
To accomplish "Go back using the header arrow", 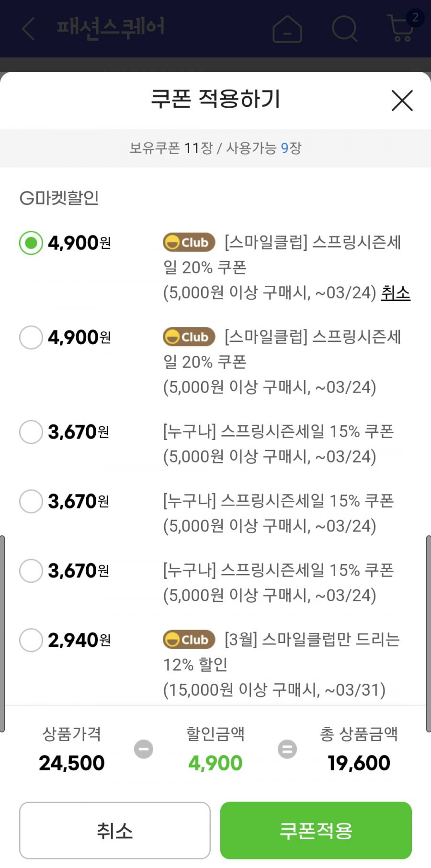I will tap(29, 28).
